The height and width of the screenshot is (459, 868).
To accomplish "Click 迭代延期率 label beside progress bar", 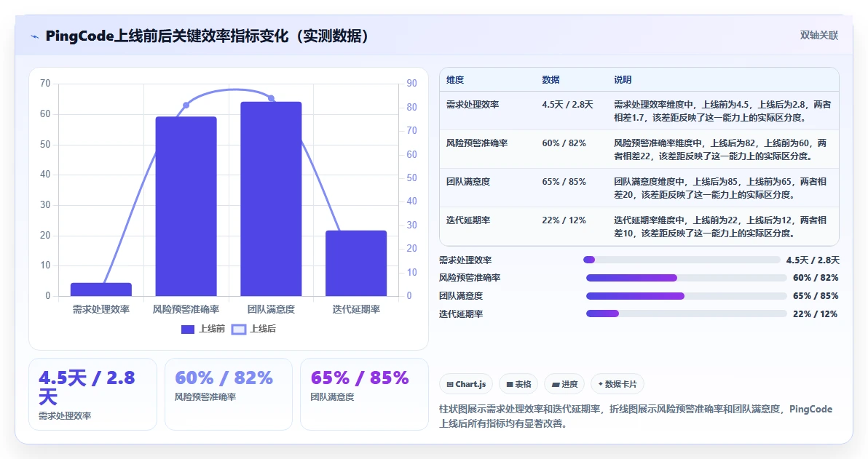I will point(461,314).
